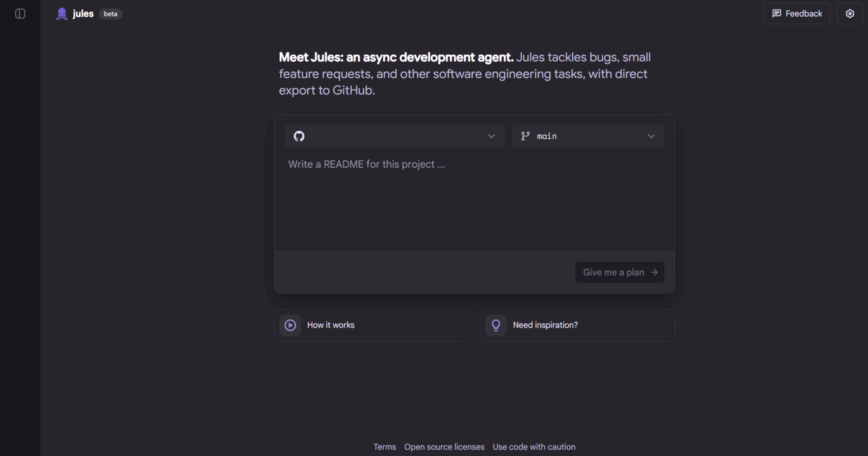Image resolution: width=868 pixels, height=456 pixels.
Task: Click the git branch icon
Action: click(526, 136)
